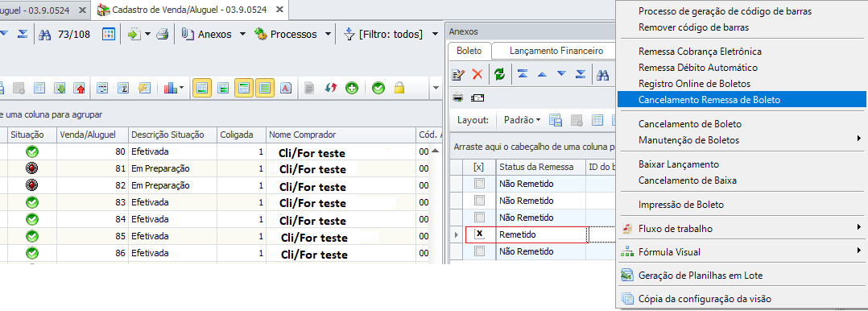The image size is (868, 311).
Task: Open the export icon dropdown arrow
Action: point(148,35)
